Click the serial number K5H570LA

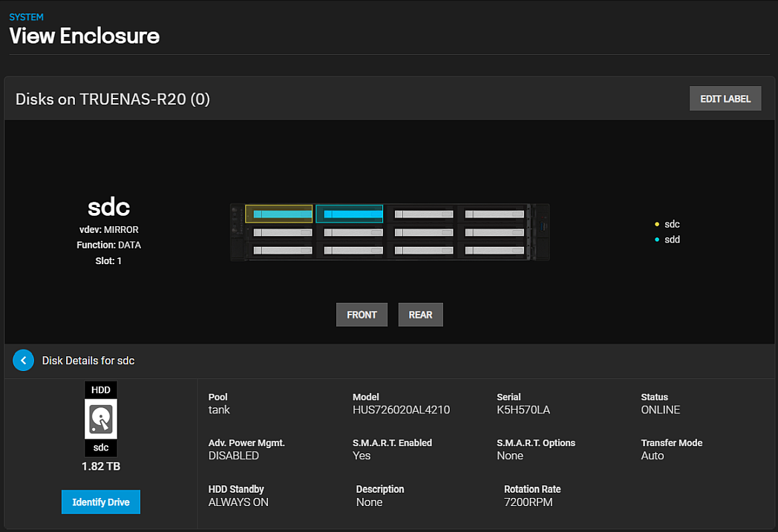523,410
